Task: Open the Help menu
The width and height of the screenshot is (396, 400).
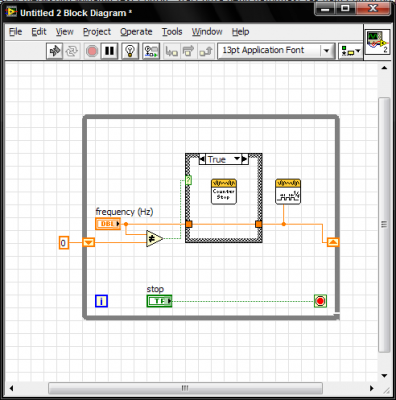Action: click(240, 32)
